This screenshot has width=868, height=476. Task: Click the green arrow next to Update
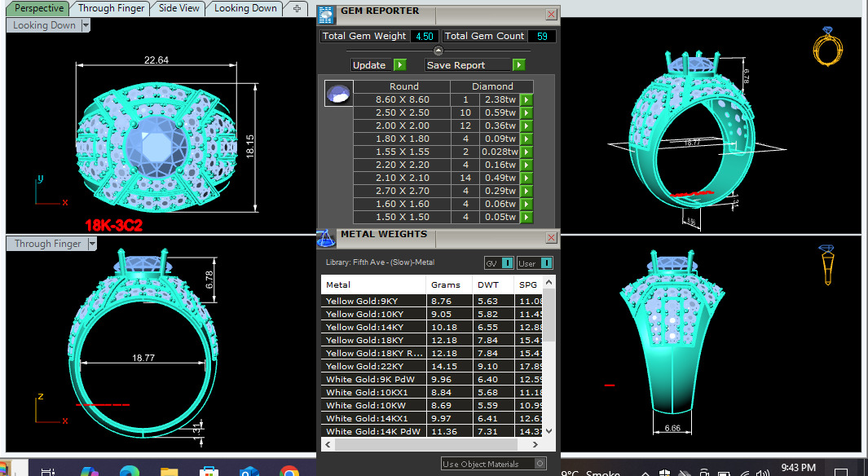399,64
